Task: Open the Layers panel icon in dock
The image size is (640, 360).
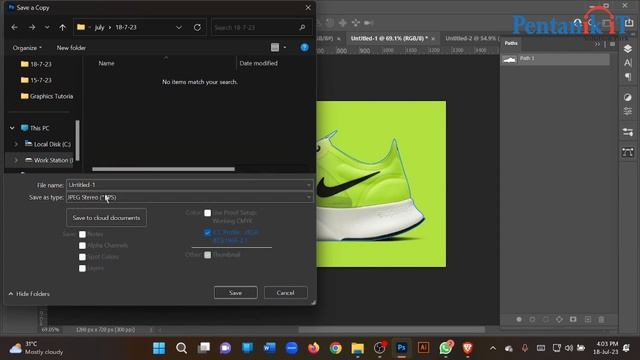Action: coord(628,49)
